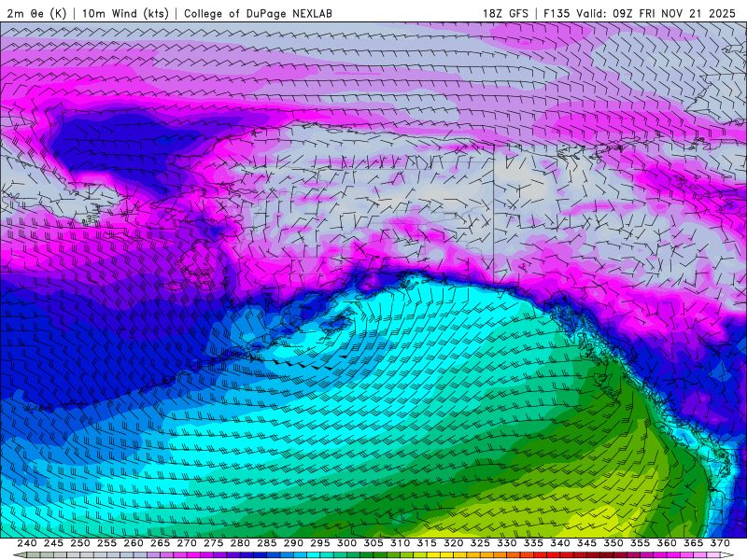Click the 260 value on the color scale
Image resolution: width=747 pixels, height=560 pixels.
pyautogui.click(x=134, y=543)
